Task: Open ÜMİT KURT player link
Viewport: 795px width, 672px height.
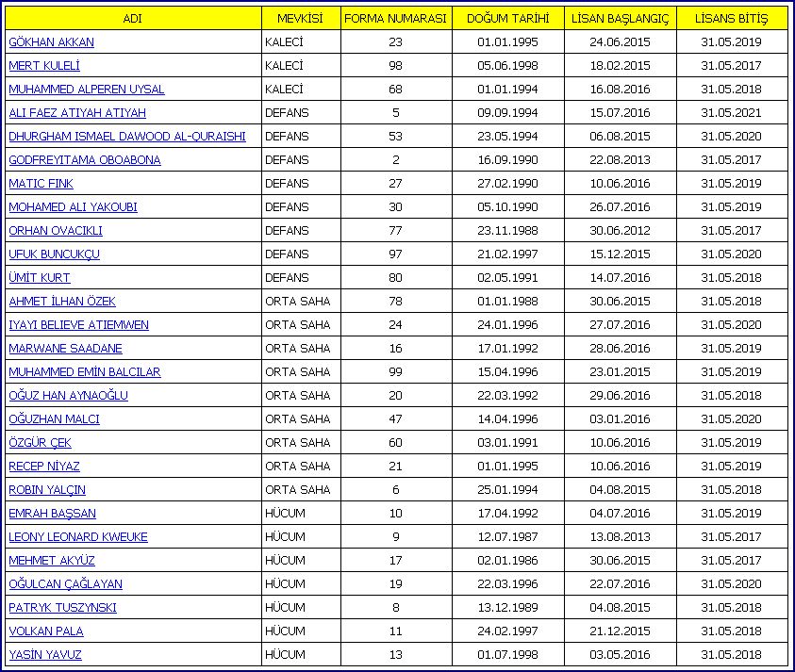Action: 40,278
